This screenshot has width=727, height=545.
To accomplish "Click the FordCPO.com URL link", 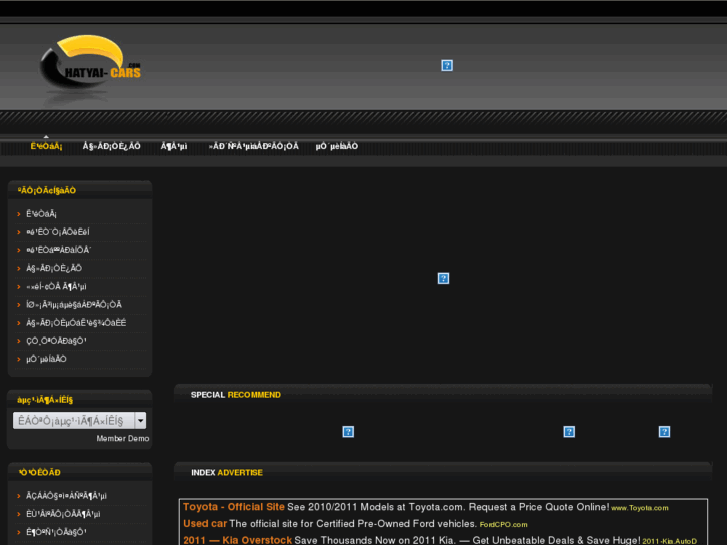I will point(503,524).
